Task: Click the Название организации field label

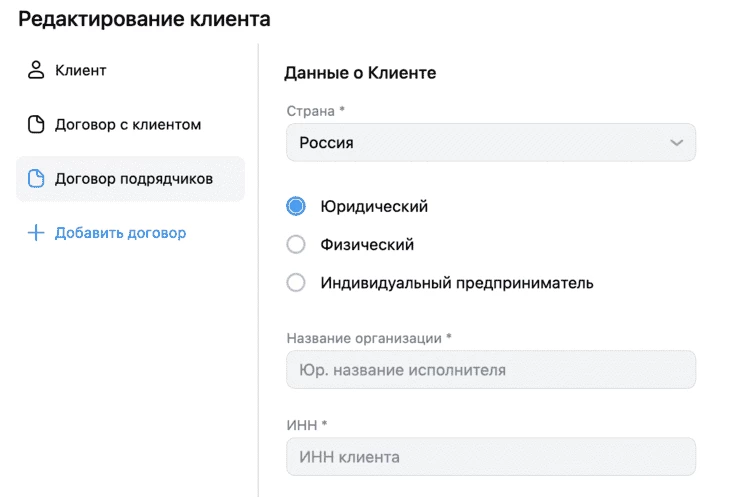Action: pyautogui.click(x=369, y=338)
